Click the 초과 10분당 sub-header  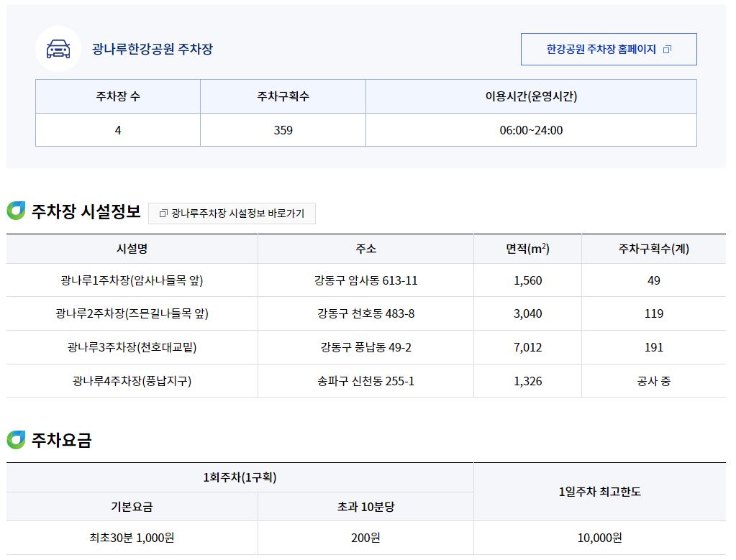(x=365, y=507)
